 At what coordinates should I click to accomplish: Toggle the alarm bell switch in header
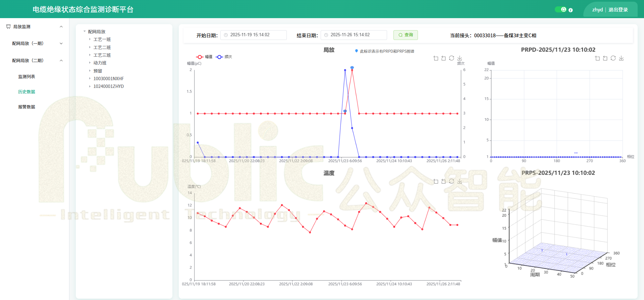point(560,9)
